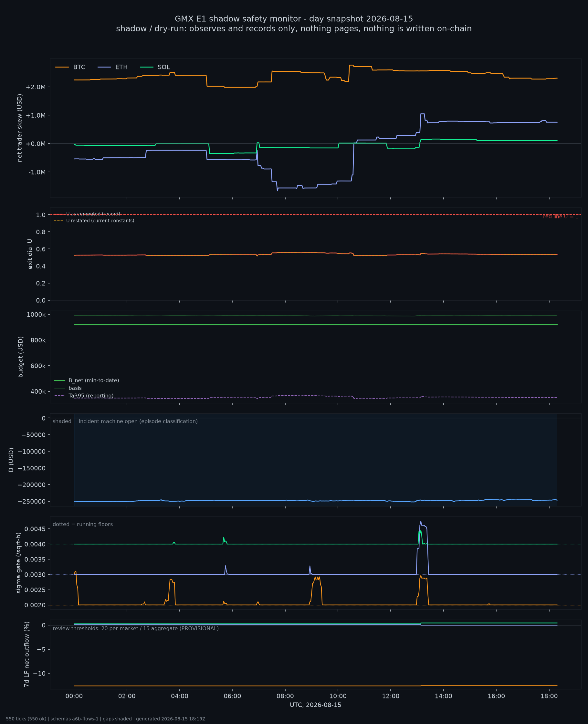Click the '550 ticks (550 ok)' footer line
The image size is (588, 724).
(x=106, y=719)
